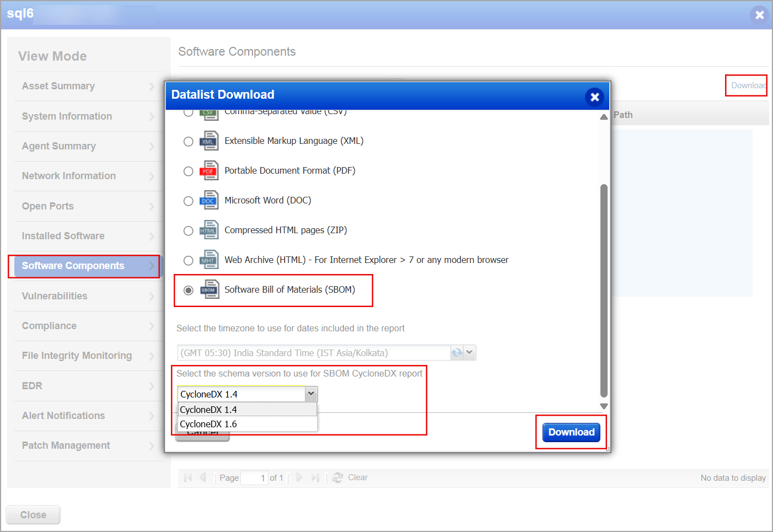Close the Datalist Download dialog
The width and height of the screenshot is (773, 532).
594,97
